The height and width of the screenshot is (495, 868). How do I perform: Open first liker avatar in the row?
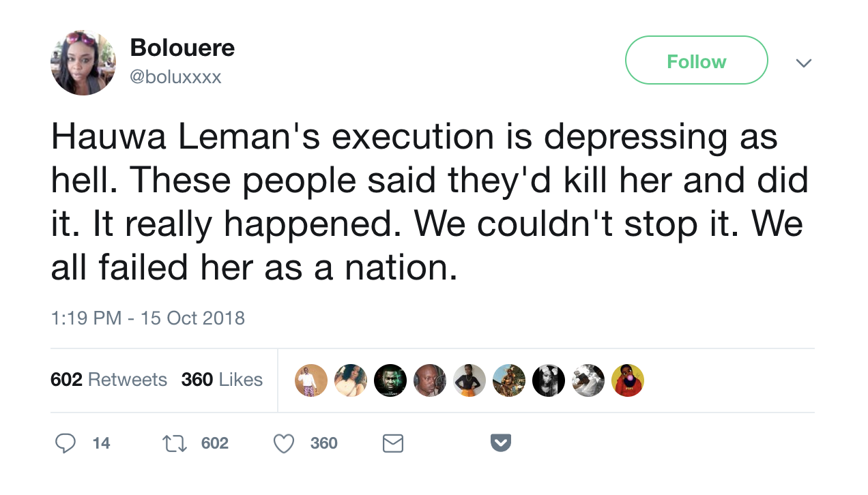pos(311,380)
